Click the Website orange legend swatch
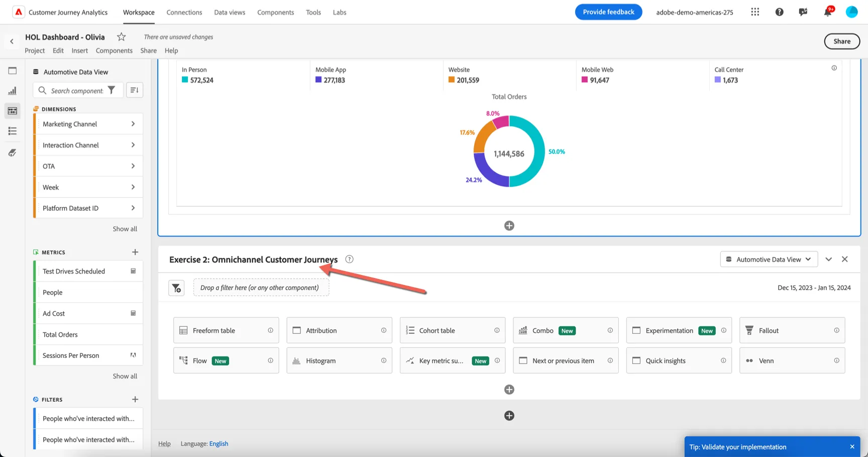Image resolution: width=868 pixels, height=457 pixels. click(452, 80)
